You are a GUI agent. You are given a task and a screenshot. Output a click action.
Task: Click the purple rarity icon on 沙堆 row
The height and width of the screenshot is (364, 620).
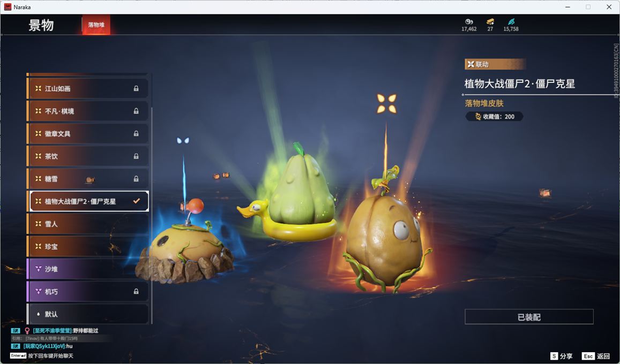(38, 269)
